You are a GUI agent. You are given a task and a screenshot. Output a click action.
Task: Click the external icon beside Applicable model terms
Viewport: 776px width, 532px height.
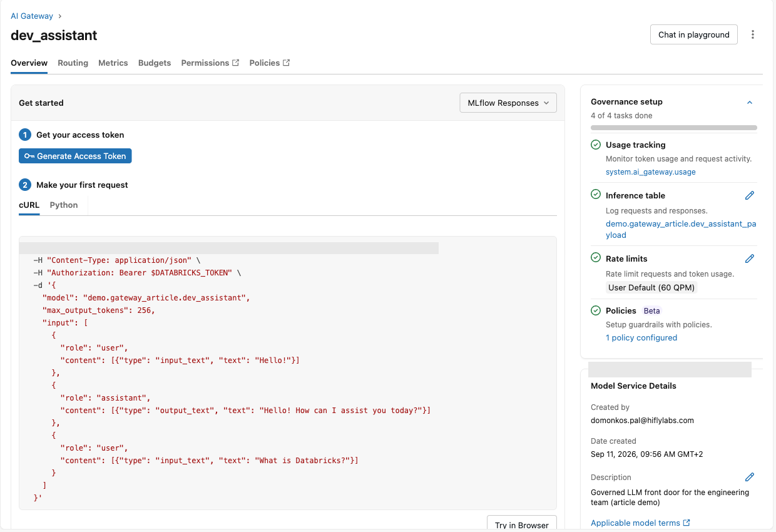point(687,523)
